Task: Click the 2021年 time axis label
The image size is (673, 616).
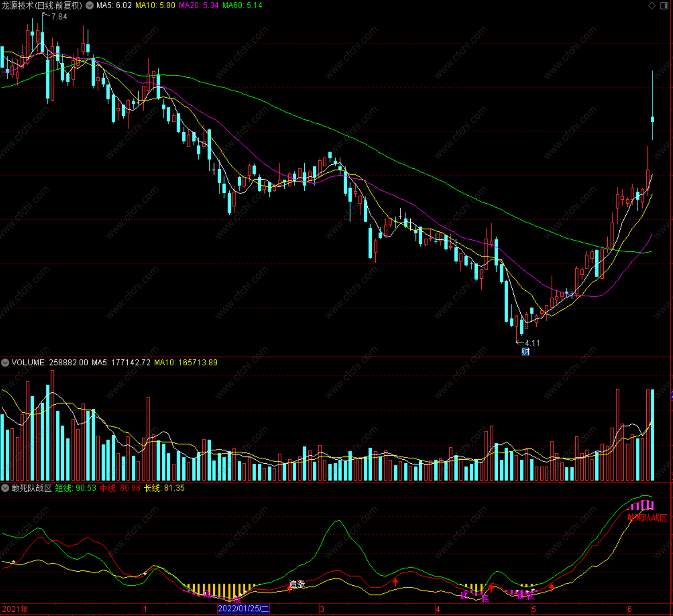Action: pos(15,609)
